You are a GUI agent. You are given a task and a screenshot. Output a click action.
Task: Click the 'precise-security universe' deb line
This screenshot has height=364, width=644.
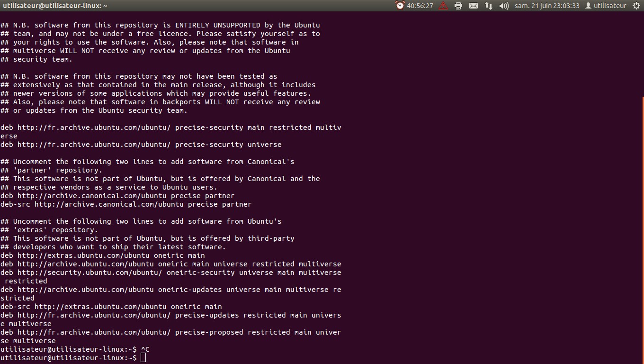click(141, 145)
